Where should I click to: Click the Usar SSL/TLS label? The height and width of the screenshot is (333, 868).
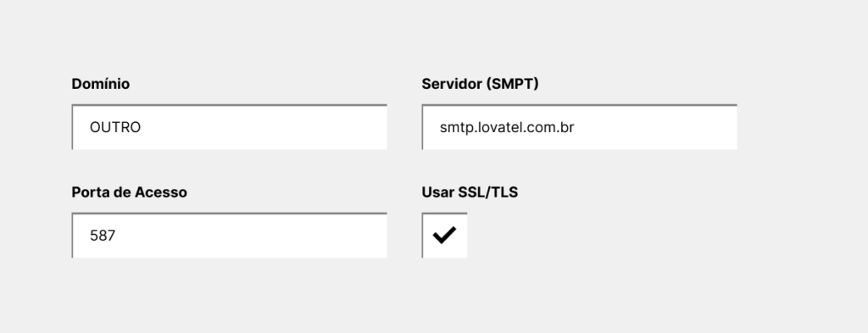[470, 192]
